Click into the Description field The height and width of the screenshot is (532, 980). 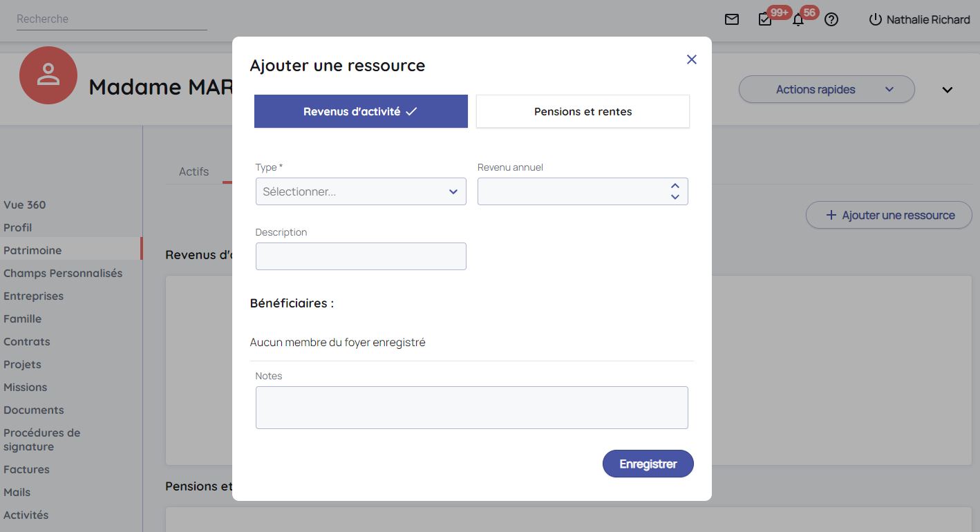click(361, 256)
